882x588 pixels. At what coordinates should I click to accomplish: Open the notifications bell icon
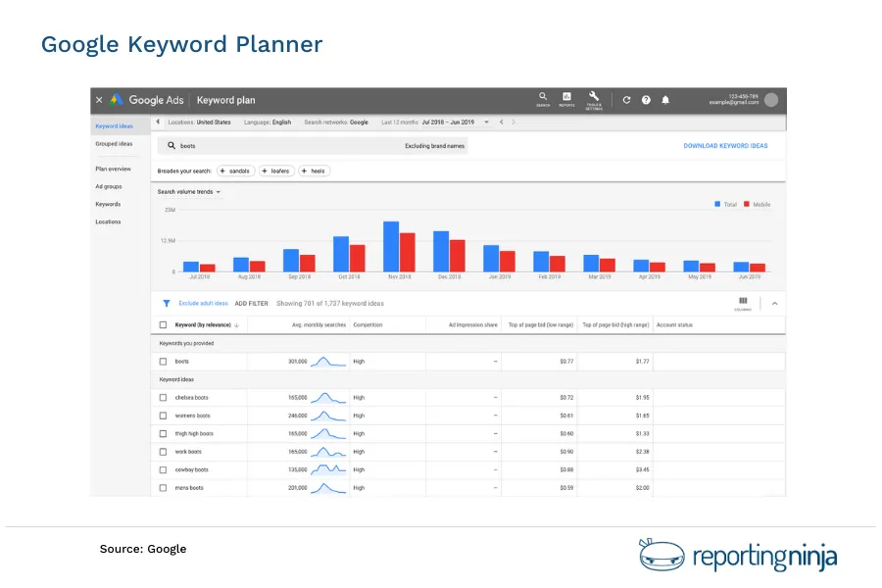coord(665,100)
